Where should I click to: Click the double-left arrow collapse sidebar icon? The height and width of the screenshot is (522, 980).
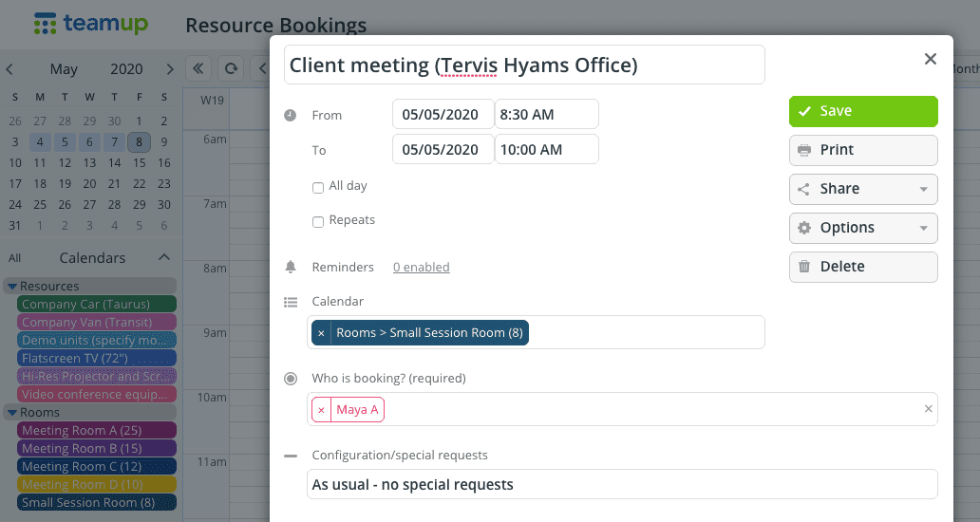(198, 68)
